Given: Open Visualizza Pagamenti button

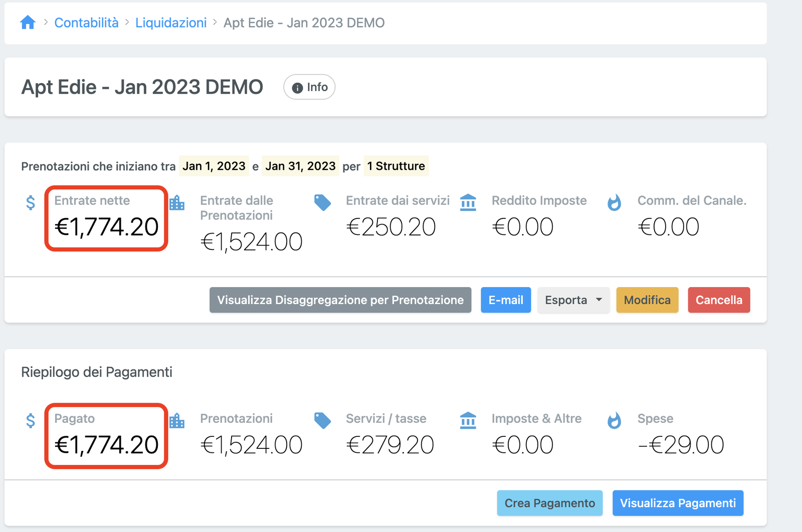Looking at the screenshot, I should [x=678, y=503].
